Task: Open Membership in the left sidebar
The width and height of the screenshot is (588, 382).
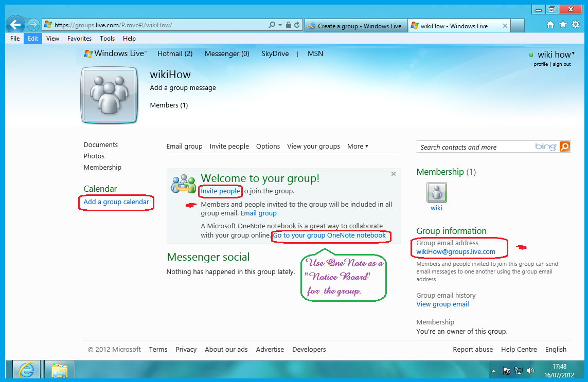Action: [x=102, y=167]
